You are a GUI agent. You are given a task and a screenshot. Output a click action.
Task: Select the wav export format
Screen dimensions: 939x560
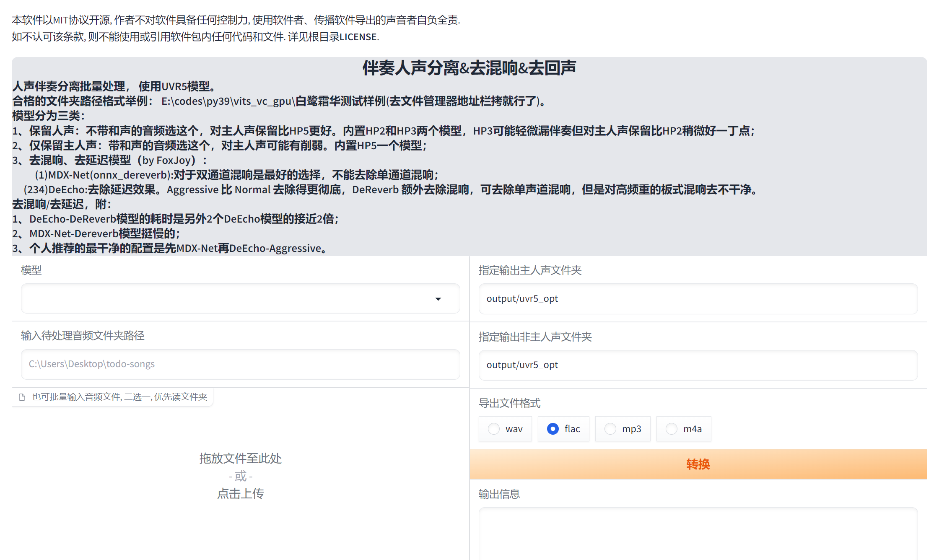(505, 429)
